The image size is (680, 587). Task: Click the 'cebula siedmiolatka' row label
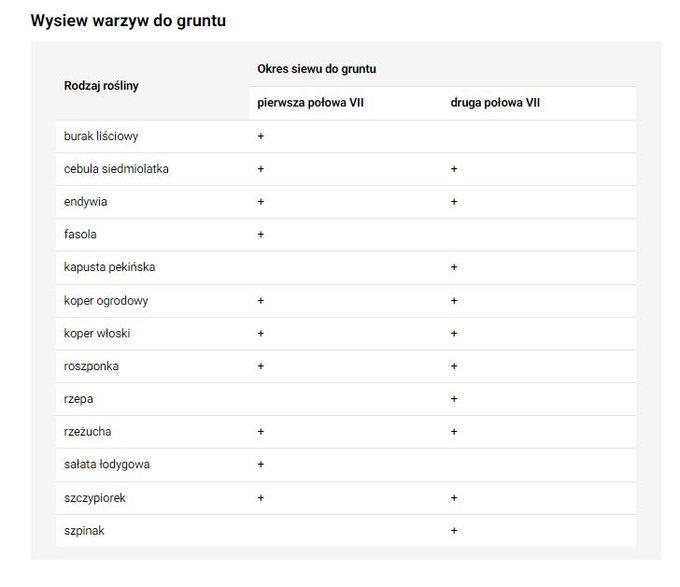tap(116, 169)
